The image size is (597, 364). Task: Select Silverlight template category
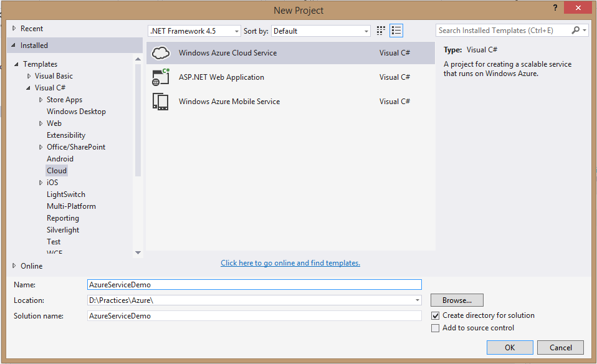(63, 230)
